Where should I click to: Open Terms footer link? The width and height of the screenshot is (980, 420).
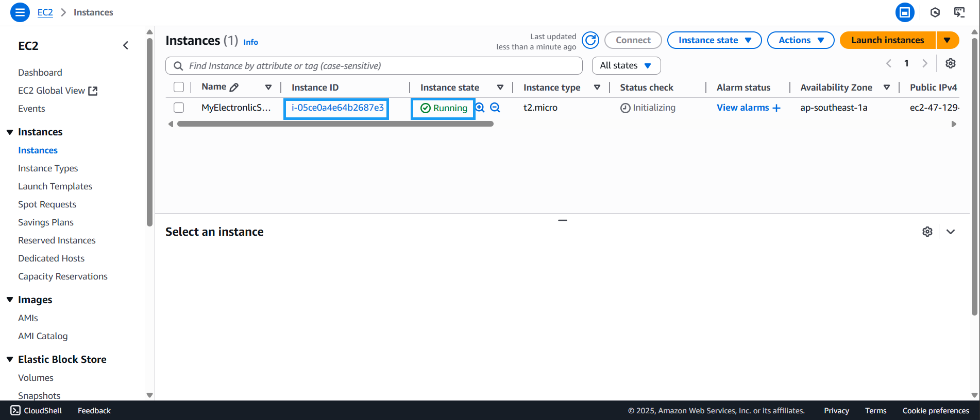(875, 410)
